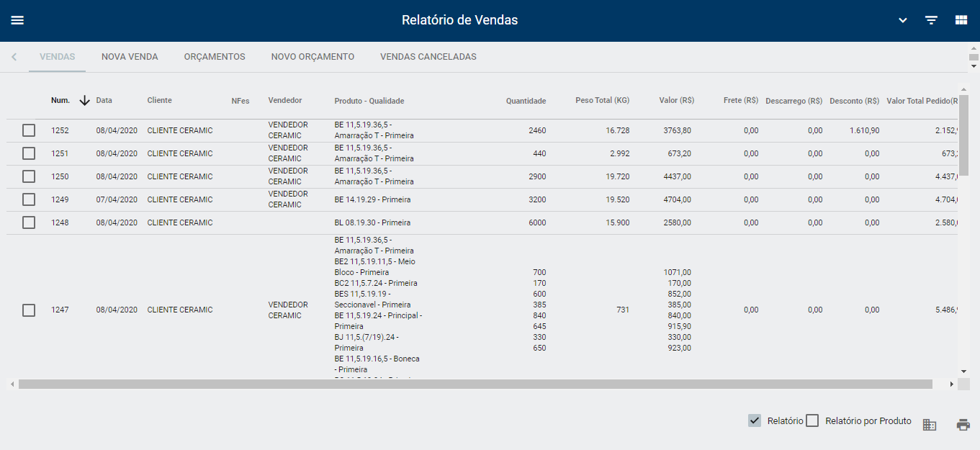The width and height of the screenshot is (980, 450).
Task: Tick the checkbox for sale 1250
Action: (x=29, y=176)
